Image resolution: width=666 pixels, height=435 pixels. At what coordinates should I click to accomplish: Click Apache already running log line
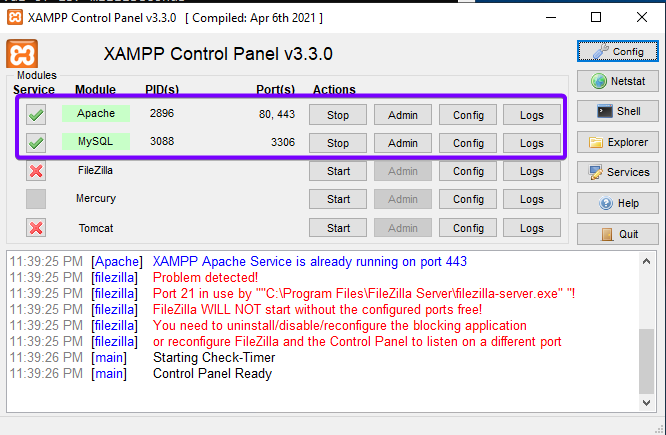click(x=310, y=262)
